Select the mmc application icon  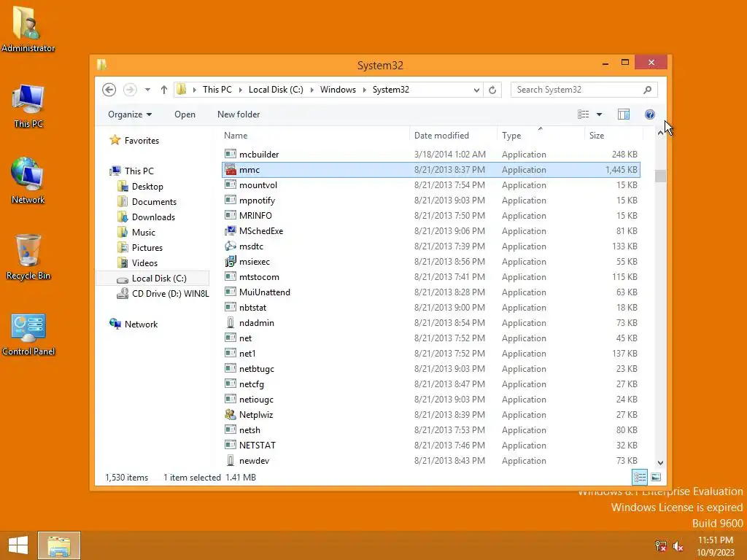[231, 169]
